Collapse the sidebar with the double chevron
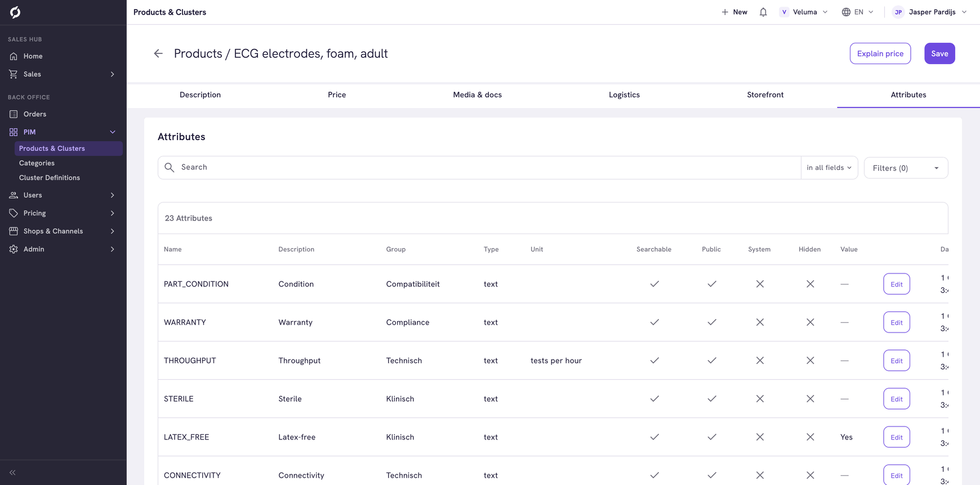The image size is (980, 485). [12, 473]
